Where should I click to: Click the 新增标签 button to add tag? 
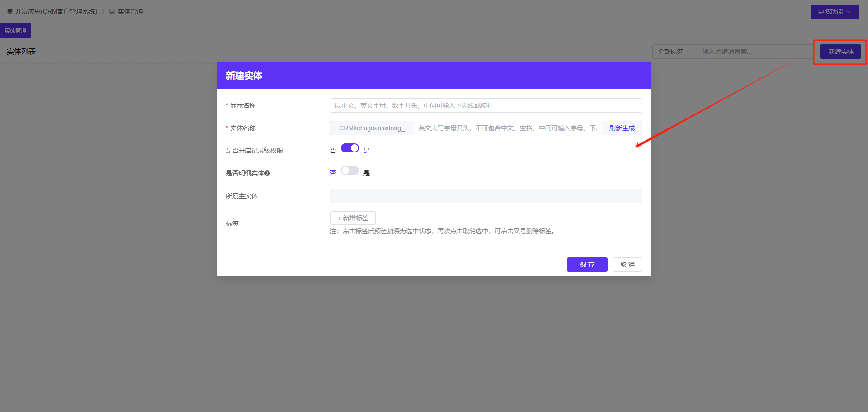(x=353, y=218)
